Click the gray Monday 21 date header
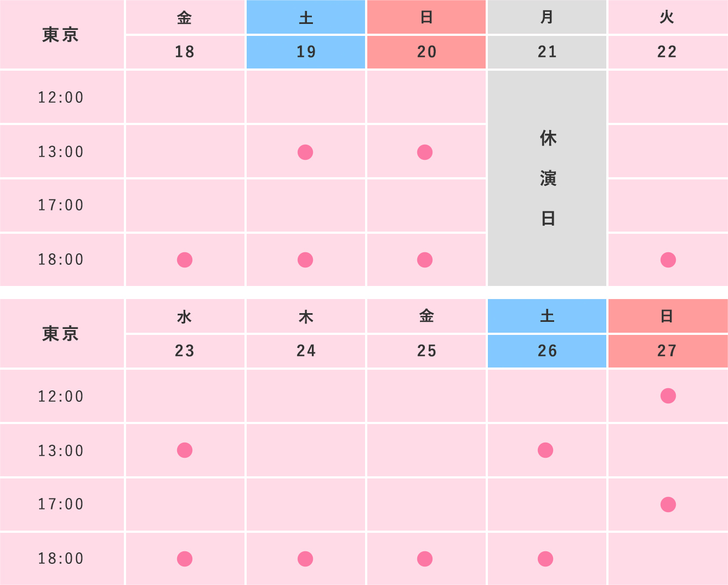The image size is (728, 585). pyautogui.click(x=547, y=52)
